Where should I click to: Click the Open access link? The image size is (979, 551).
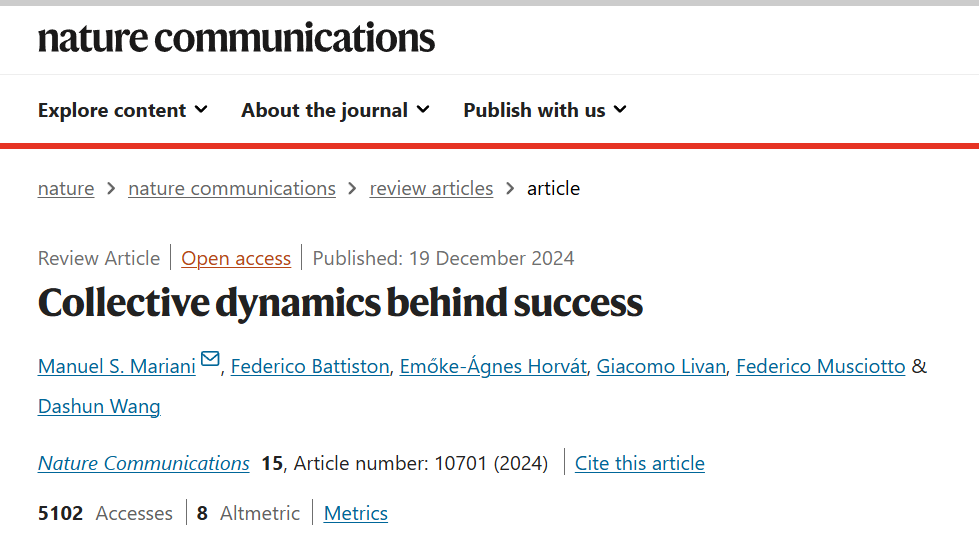(236, 258)
